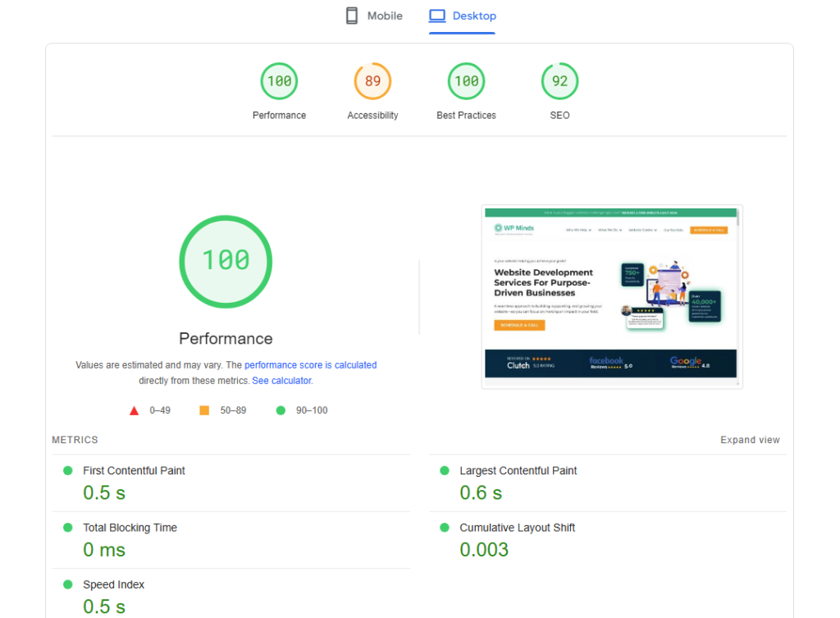
Task: Click the large Performance heading below the gauge
Action: [x=226, y=339]
